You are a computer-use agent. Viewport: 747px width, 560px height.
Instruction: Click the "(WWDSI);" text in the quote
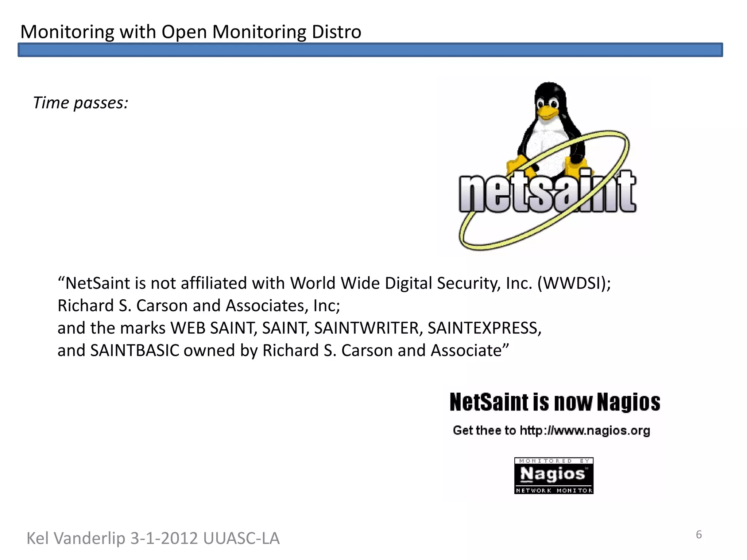coord(574,283)
